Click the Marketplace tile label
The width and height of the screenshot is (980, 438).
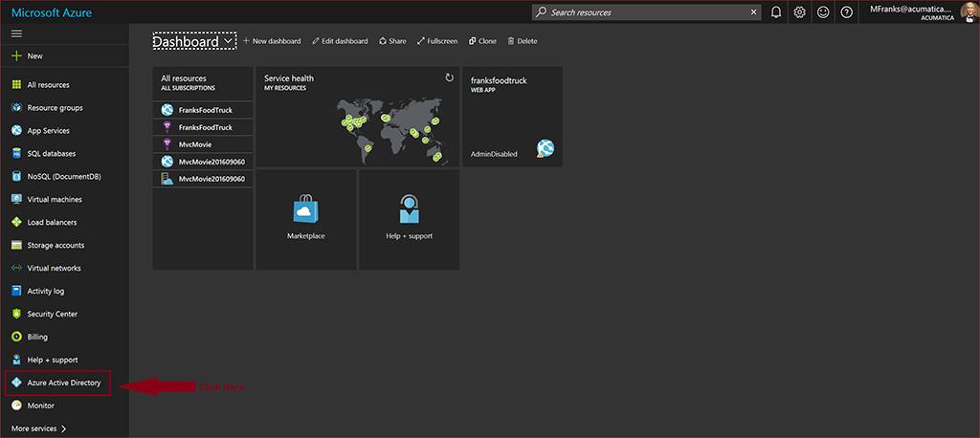(x=305, y=236)
